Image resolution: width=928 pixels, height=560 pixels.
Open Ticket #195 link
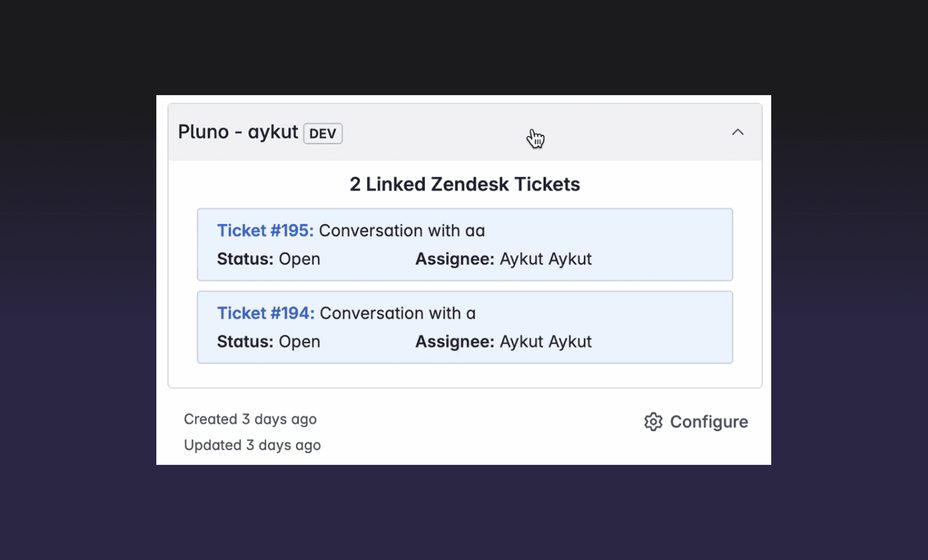265,231
